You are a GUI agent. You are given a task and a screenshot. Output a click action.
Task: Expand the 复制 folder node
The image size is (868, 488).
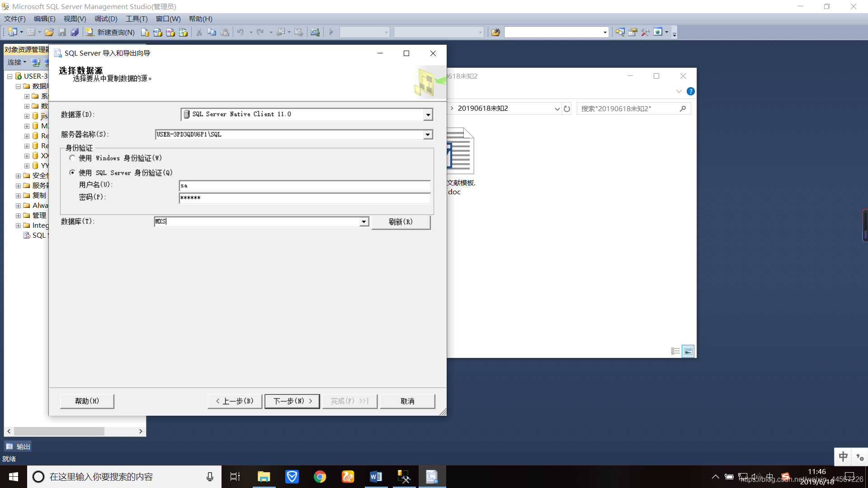coord(18,196)
